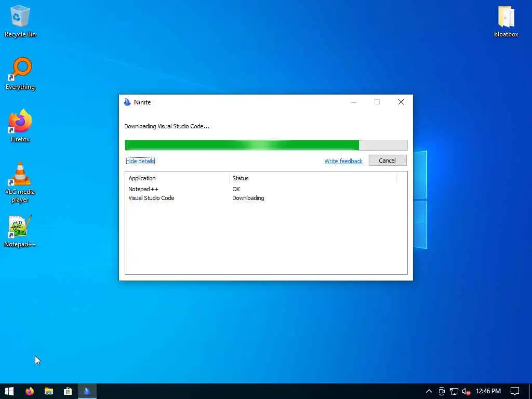Click the 'Downloading Visual Studio Code...' label
This screenshot has width=532, height=399.
tap(167, 126)
